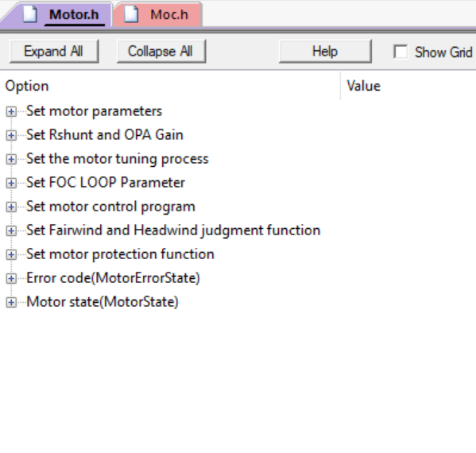This screenshot has height=453, width=476.
Task: Expand Set the motor tuning process
Action: [11, 160]
